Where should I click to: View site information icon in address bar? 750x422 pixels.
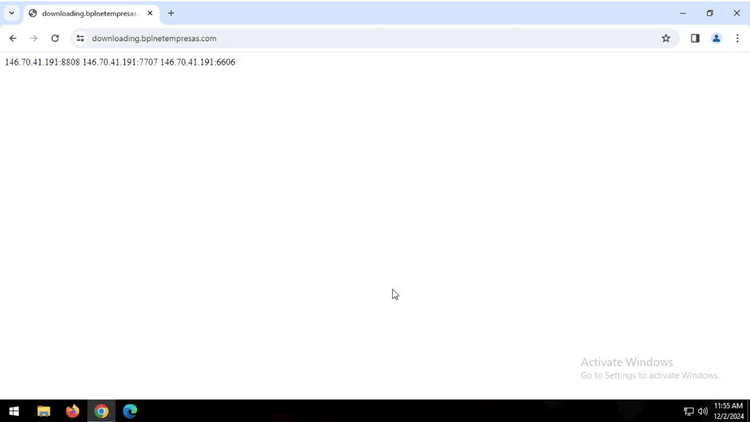pyautogui.click(x=80, y=38)
